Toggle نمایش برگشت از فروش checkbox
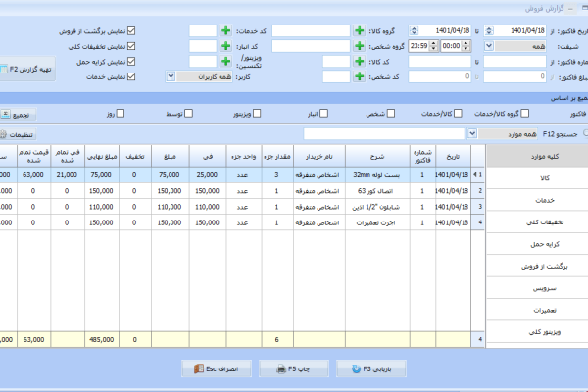 (131, 31)
